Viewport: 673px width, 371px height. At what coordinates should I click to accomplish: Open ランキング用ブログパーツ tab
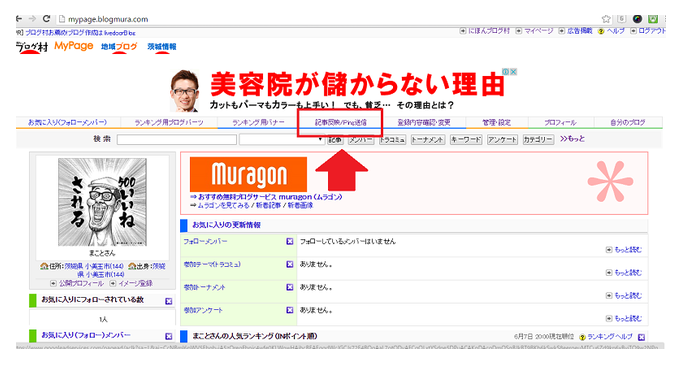click(169, 122)
